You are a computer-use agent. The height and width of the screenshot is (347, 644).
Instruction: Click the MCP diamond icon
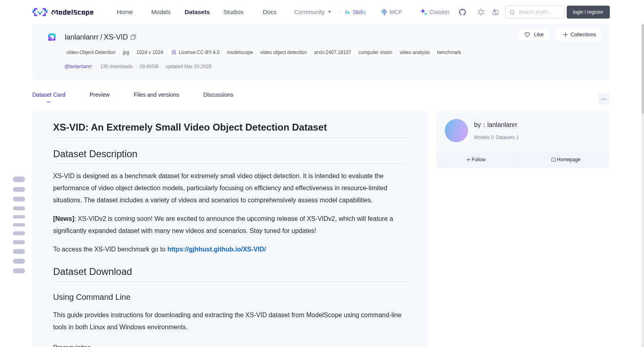(384, 12)
